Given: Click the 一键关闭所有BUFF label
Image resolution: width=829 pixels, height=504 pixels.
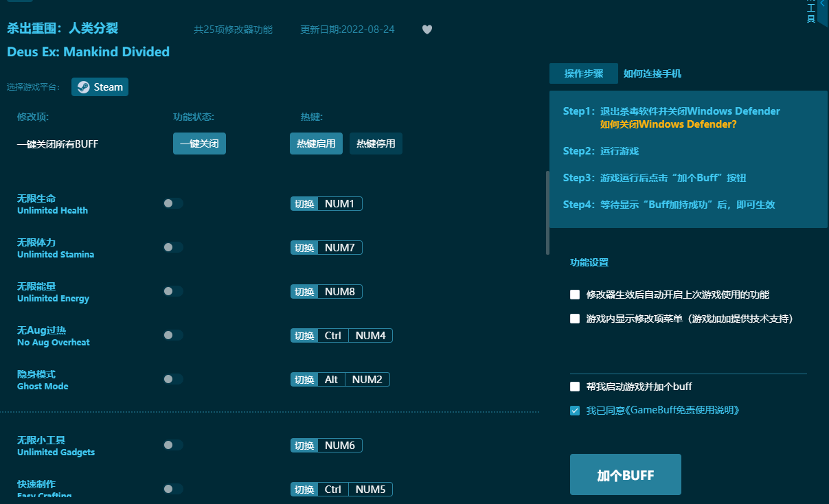Looking at the screenshot, I should pyautogui.click(x=58, y=144).
